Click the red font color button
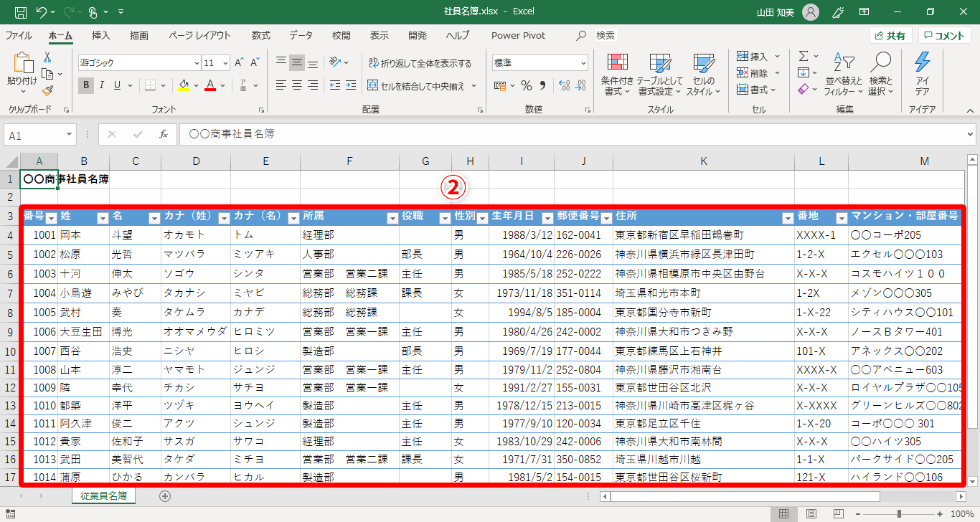The height and width of the screenshot is (522, 980). (x=210, y=85)
